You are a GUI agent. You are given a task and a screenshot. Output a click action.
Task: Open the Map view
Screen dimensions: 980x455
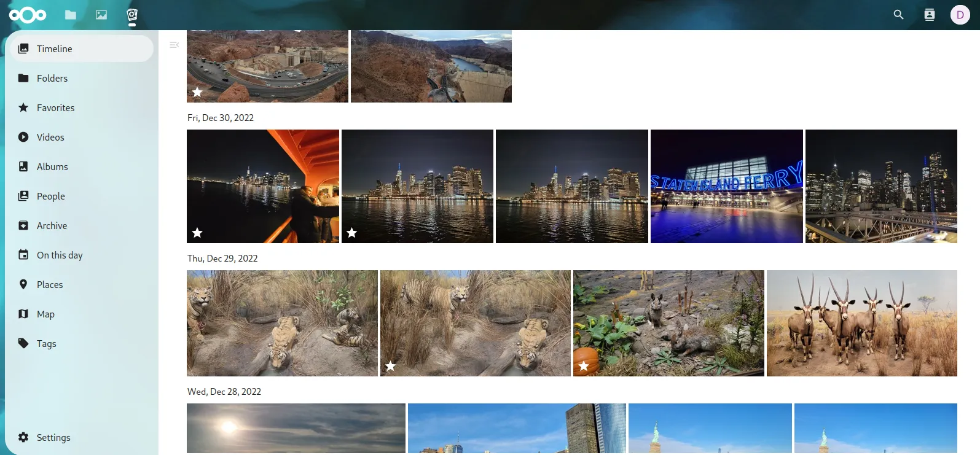point(45,314)
